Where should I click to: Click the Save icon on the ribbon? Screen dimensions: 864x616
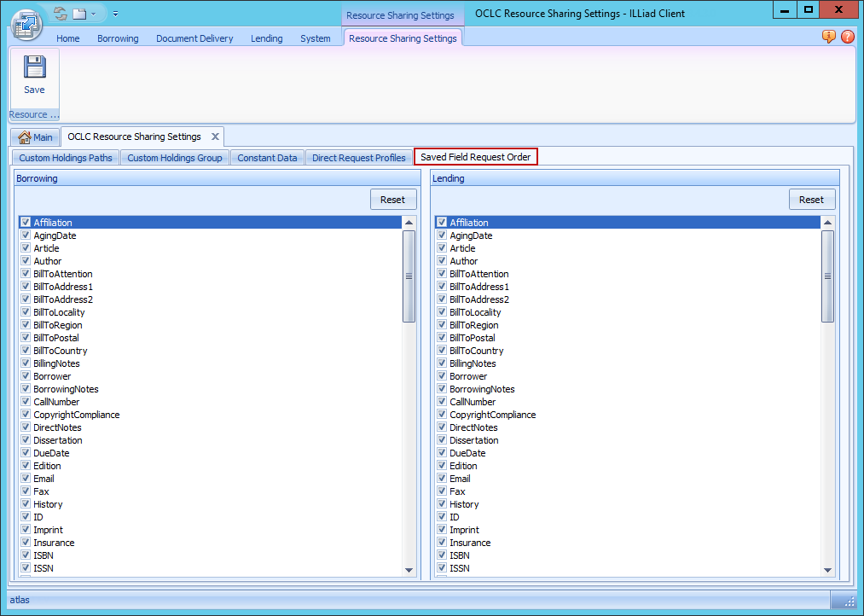[x=33, y=68]
